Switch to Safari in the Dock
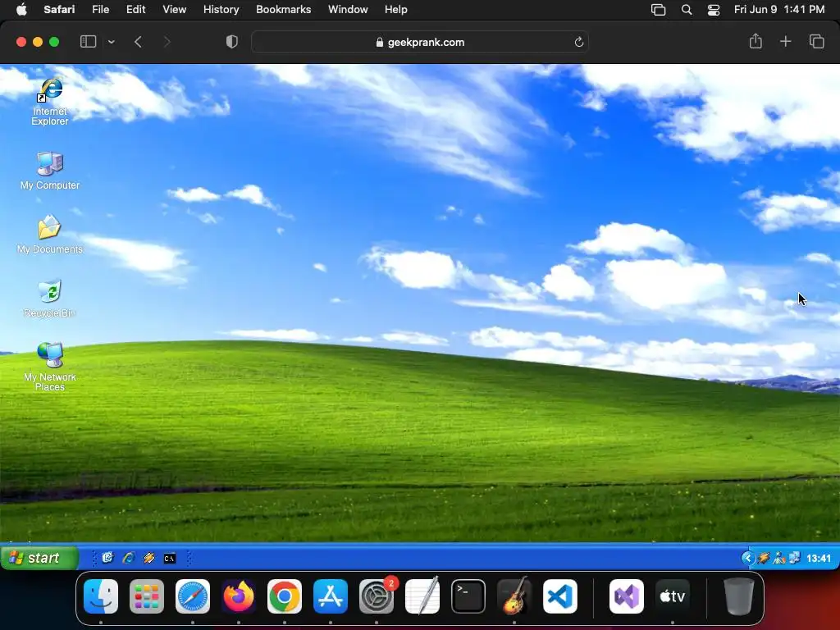840x630 pixels. (x=193, y=596)
